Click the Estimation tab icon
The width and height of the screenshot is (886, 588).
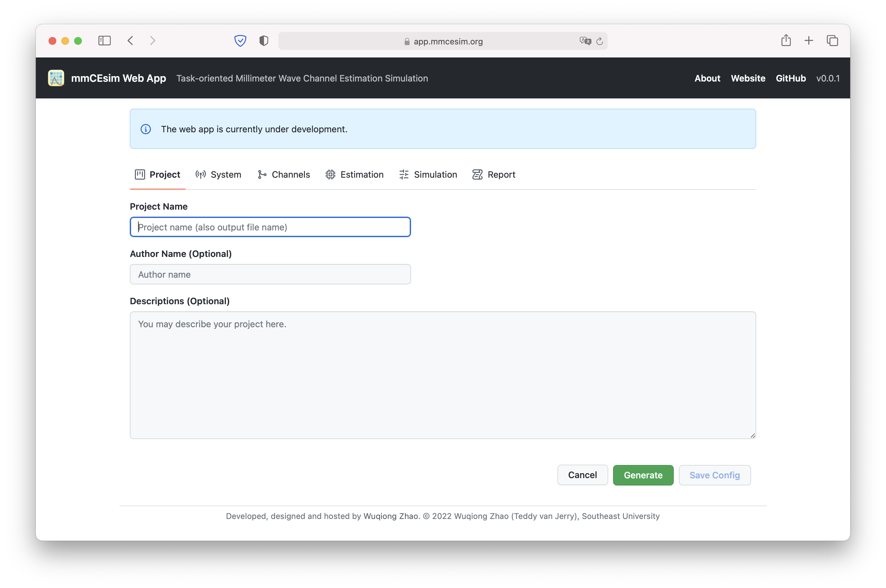(330, 174)
